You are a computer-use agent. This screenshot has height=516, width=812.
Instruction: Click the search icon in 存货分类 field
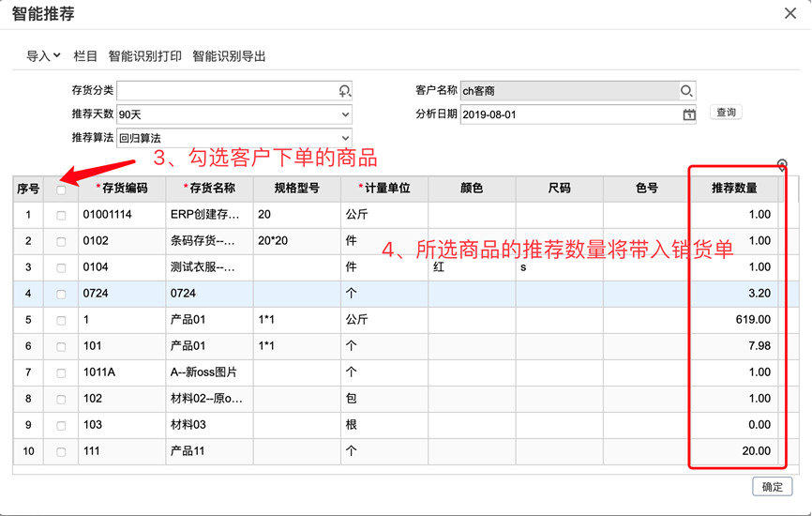click(344, 91)
